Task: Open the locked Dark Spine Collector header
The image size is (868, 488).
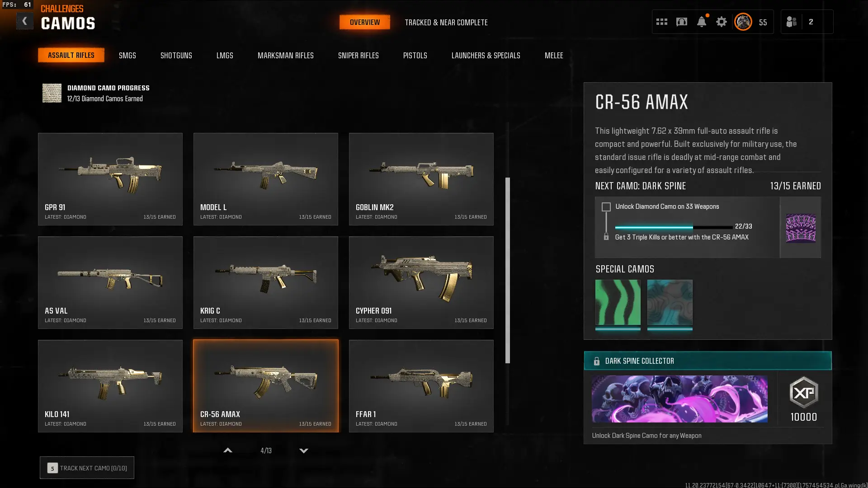Action: coord(708,361)
